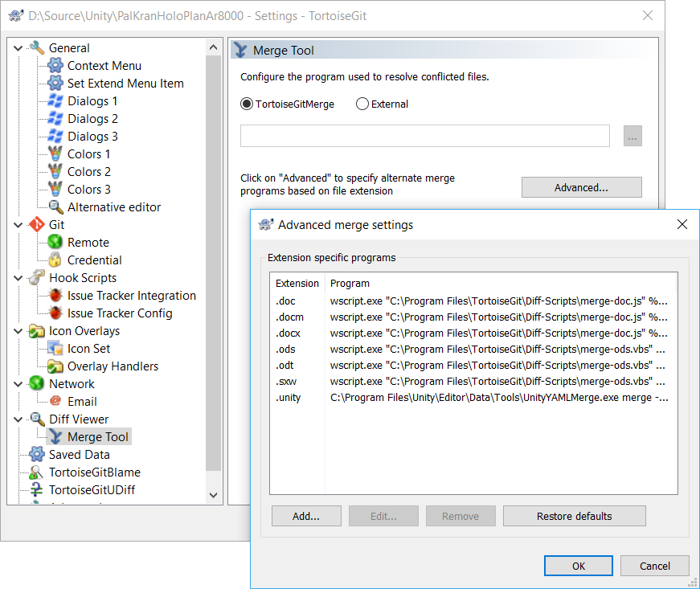Select the .unity extension row
The image size is (700, 589).
pos(473,398)
